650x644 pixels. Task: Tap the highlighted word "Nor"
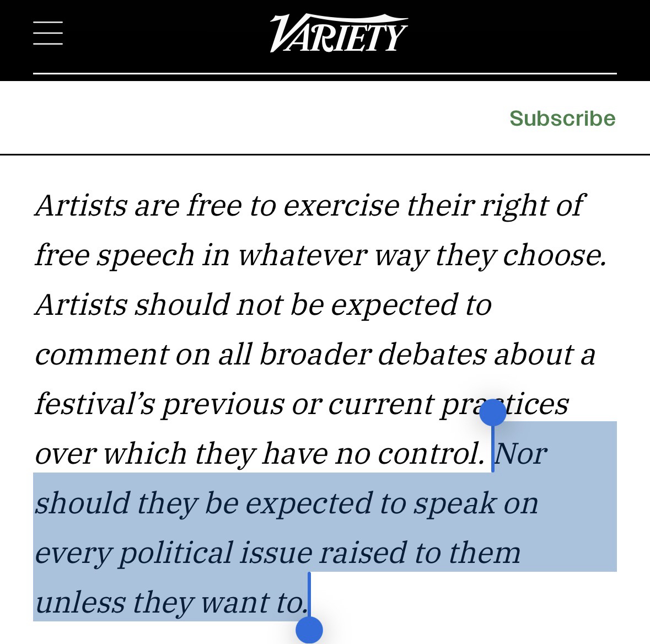(x=520, y=454)
